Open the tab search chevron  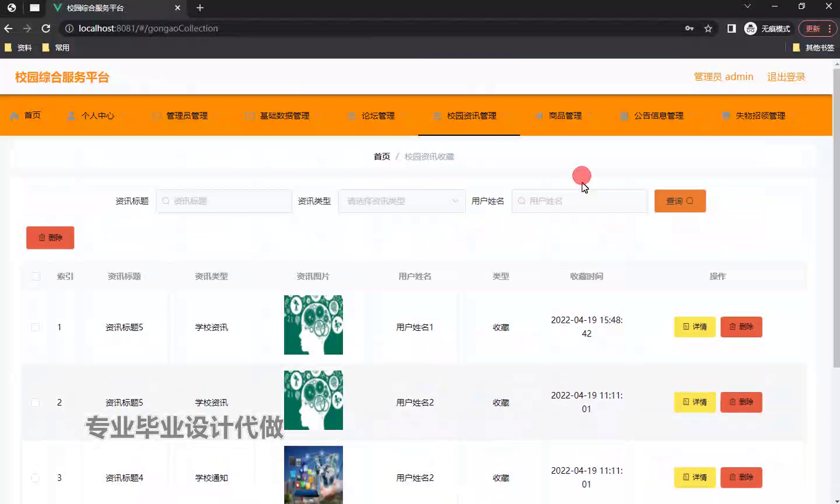(747, 6)
